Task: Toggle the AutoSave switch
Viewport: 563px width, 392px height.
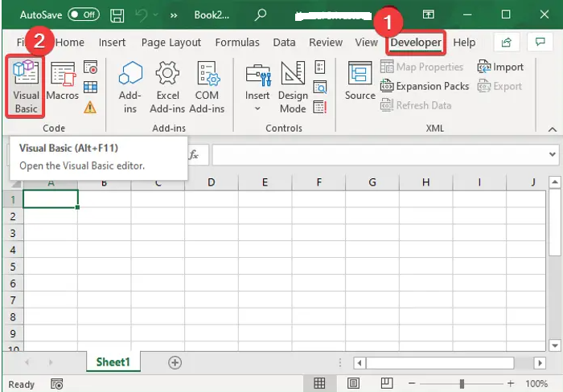Action: 84,14
